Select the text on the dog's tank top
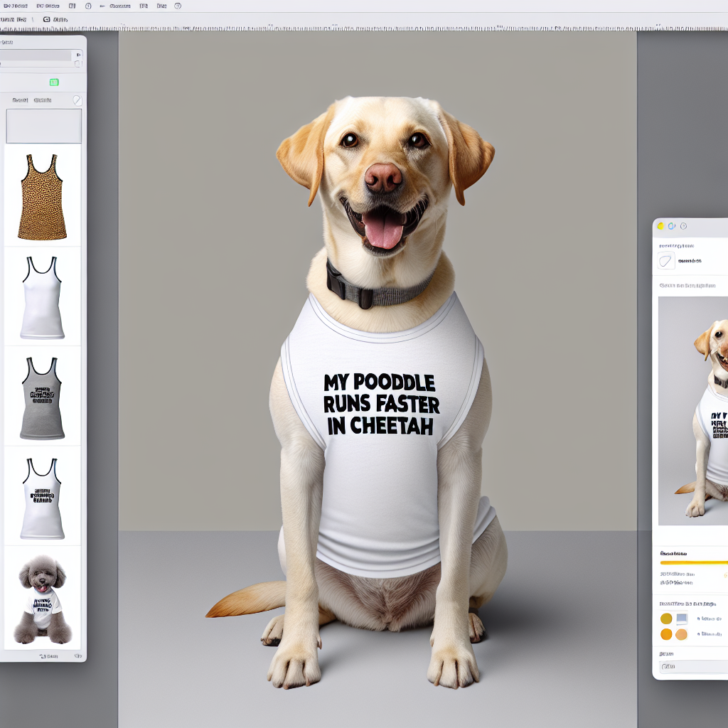The height and width of the screenshot is (728, 728). 381,405
